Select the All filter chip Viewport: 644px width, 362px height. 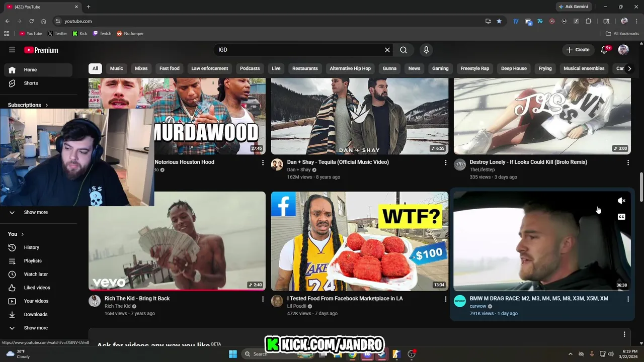tap(95, 68)
